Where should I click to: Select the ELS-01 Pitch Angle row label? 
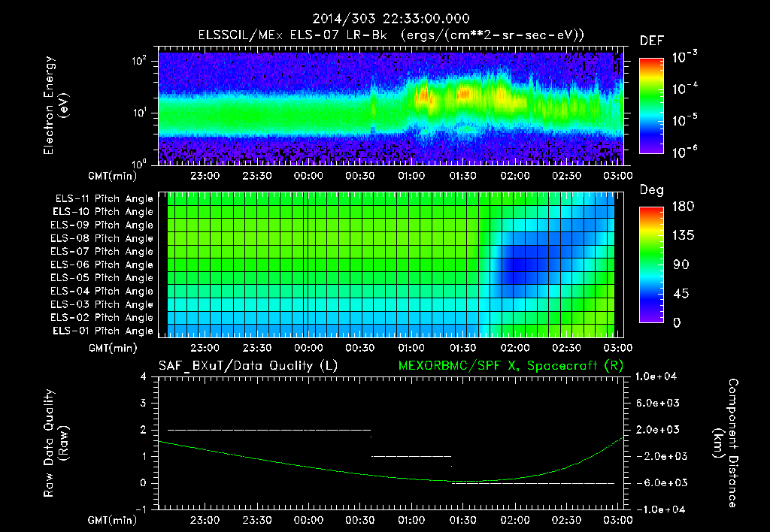tap(102, 331)
